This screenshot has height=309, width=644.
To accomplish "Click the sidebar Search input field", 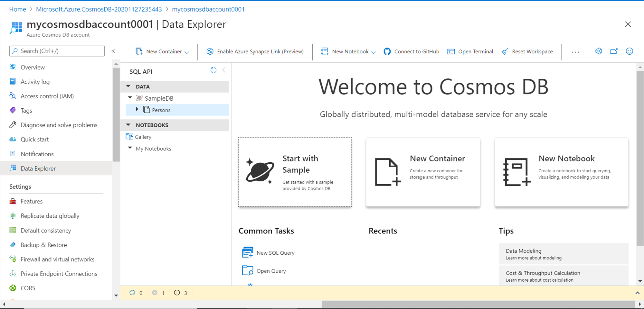I will [57, 51].
